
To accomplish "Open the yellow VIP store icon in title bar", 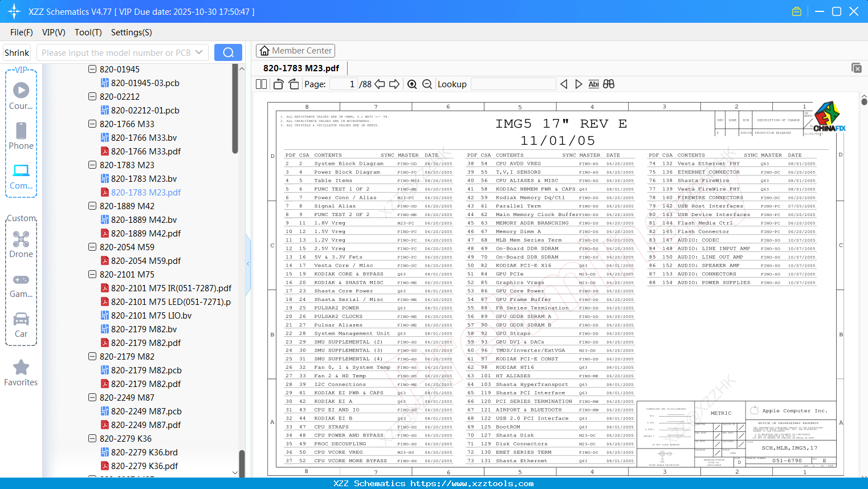I will click(x=797, y=11).
